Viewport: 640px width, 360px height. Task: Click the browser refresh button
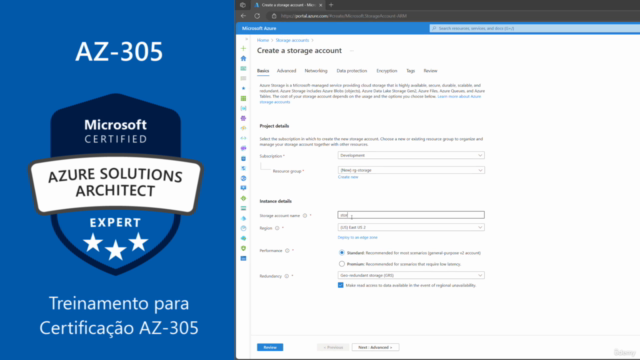point(257,16)
